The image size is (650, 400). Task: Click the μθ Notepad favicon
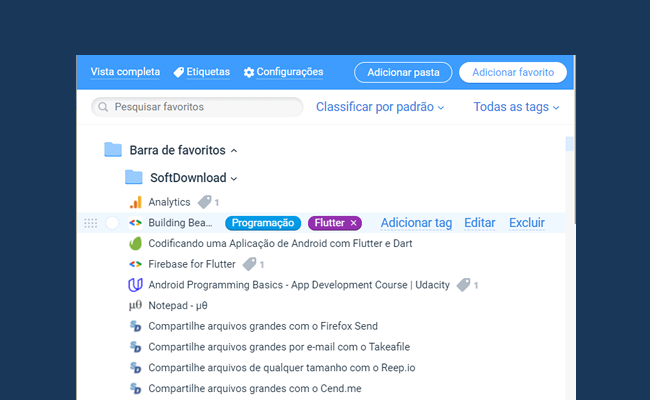pos(135,305)
